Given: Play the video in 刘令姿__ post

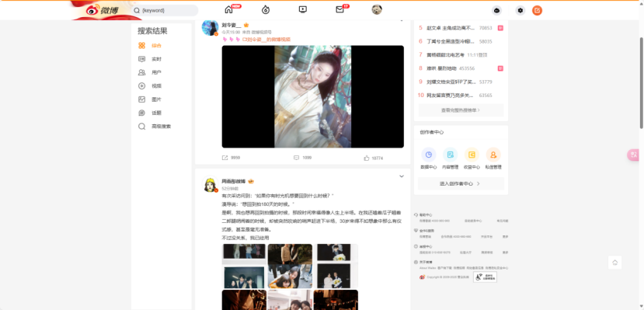Looking at the screenshot, I should [x=312, y=96].
